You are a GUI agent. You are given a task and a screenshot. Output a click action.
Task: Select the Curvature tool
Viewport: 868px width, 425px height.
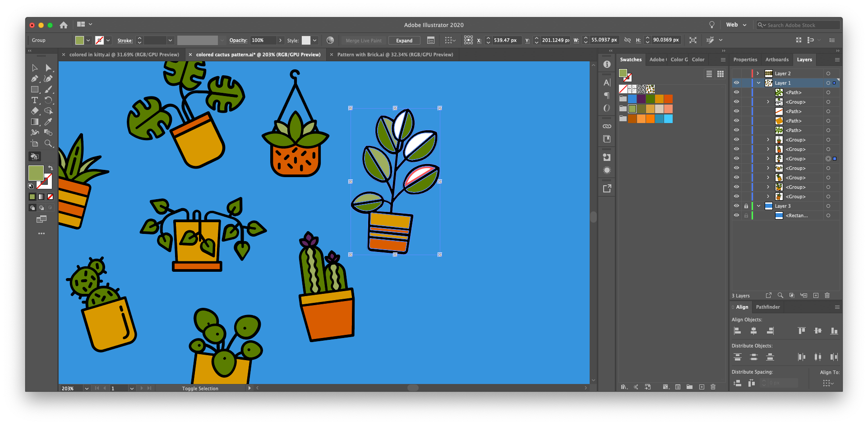(x=48, y=78)
